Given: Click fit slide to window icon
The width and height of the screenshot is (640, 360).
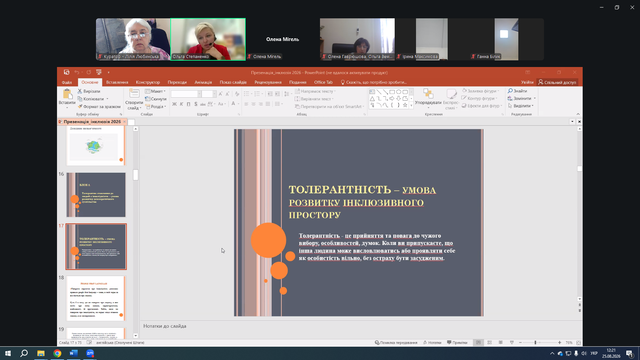Looking at the screenshot, I should pyautogui.click(x=578, y=342).
